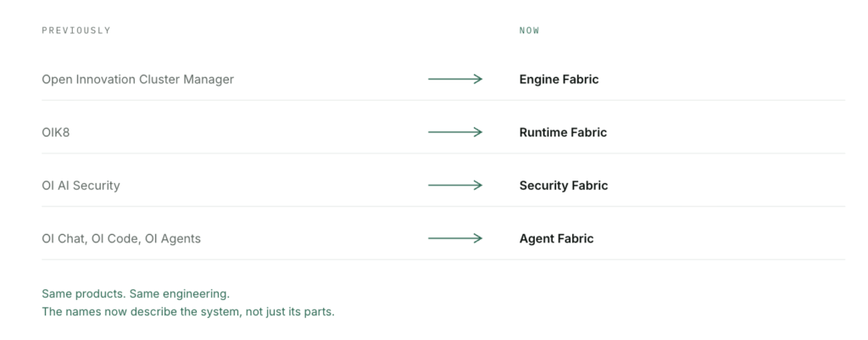Click the OI AI Security label

81,186
